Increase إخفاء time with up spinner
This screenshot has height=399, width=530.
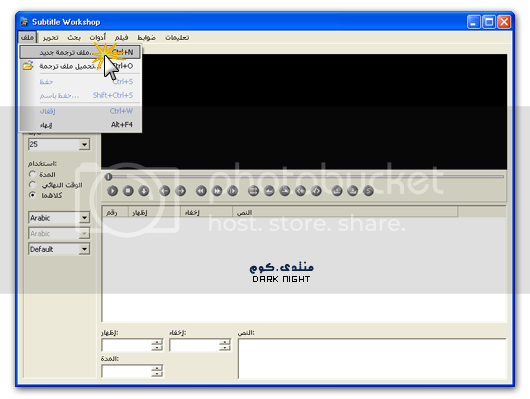225,342
